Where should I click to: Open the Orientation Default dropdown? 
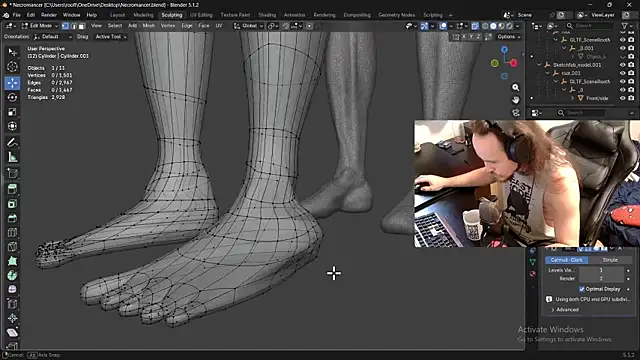pos(53,37)
